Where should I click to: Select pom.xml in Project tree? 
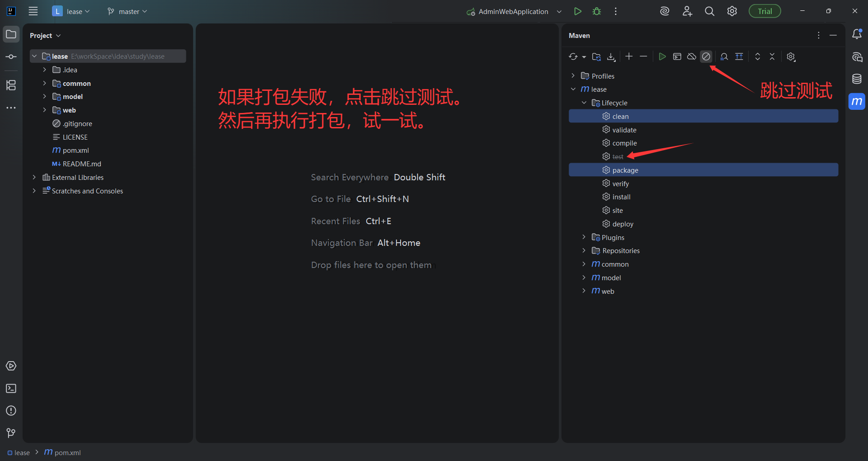75,151
